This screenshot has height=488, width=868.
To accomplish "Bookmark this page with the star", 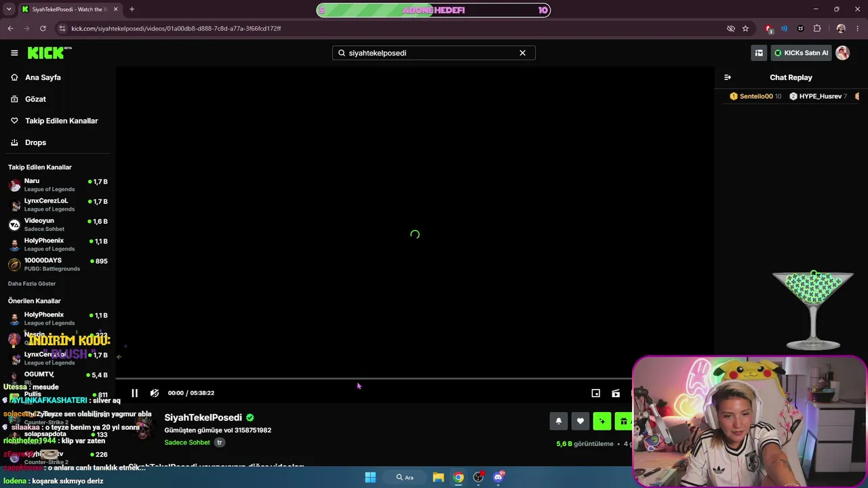I will click(x=745, y=28).
